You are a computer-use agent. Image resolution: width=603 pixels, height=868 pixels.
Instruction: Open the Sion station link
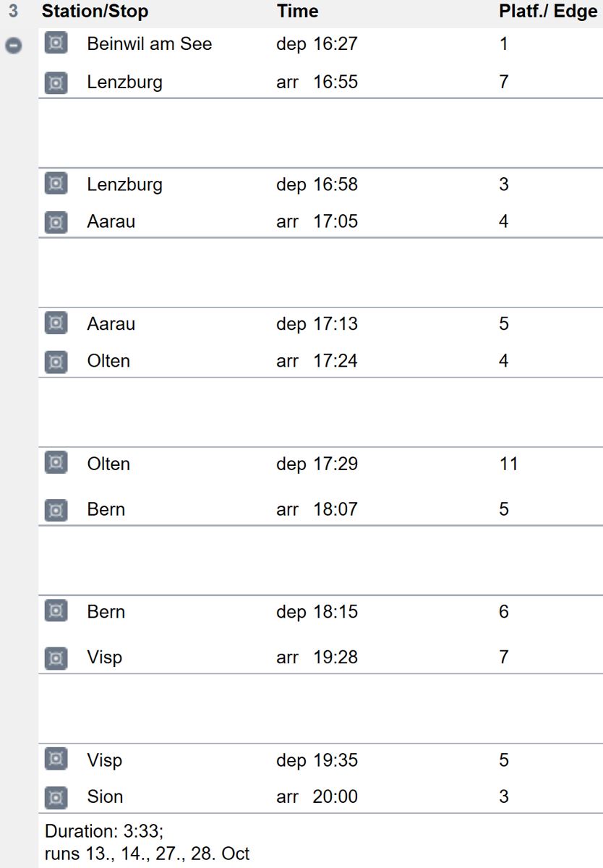coord(105,797)
